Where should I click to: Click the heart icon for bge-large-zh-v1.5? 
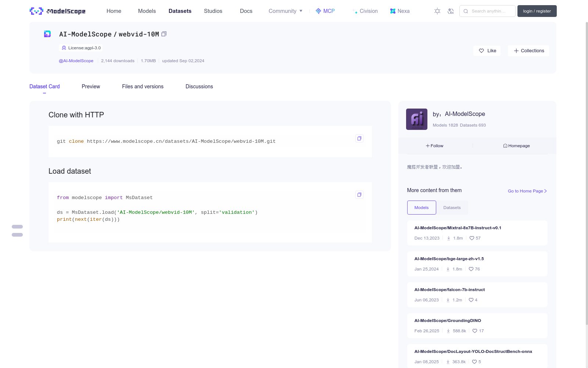[x=471, y=269]
